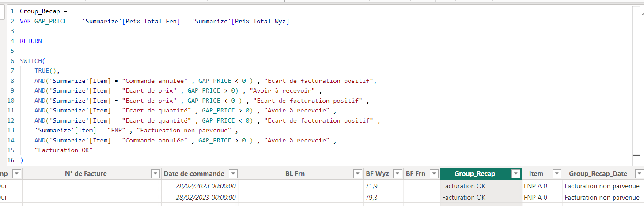Viewport: 644px width, 206px height.
Task: Open the Item column filter arrow
Action: tap(557, 174)
